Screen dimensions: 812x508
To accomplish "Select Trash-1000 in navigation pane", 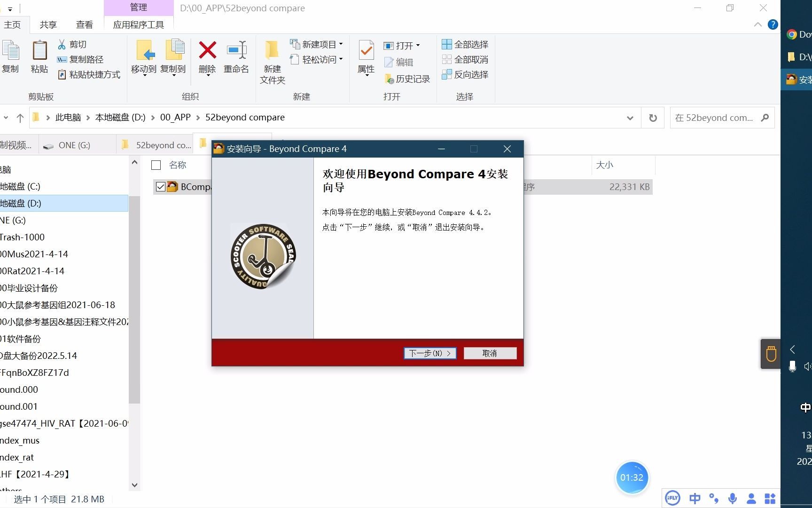I will (64, 237).
